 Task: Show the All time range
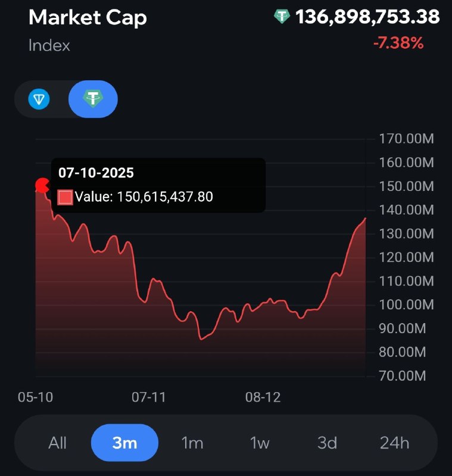57,443
